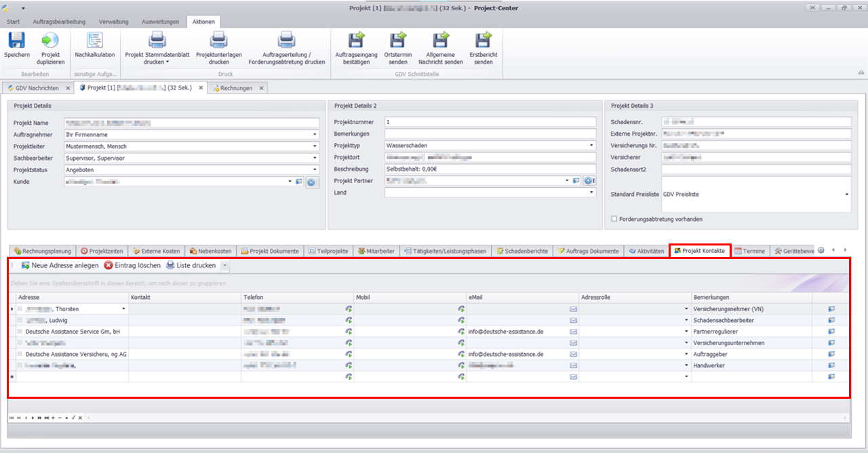Click Neue Adresse anlegen button
Viewport: 868px width, 453px height.
pos(60,265)
